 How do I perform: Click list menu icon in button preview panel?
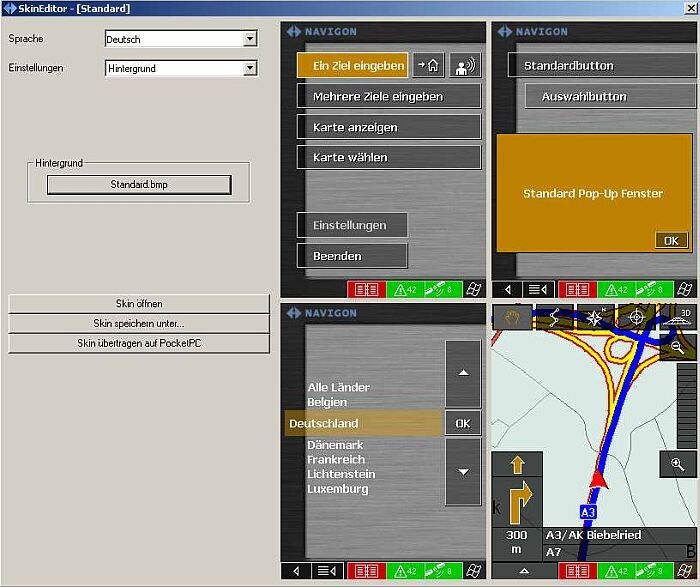click(538, 290)
